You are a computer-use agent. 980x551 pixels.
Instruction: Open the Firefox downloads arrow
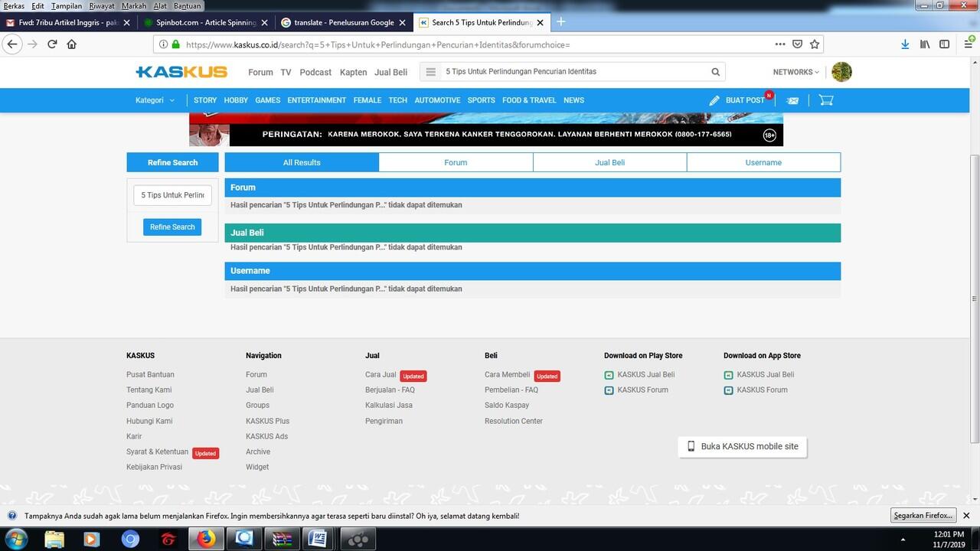click(x=905, y=44)
